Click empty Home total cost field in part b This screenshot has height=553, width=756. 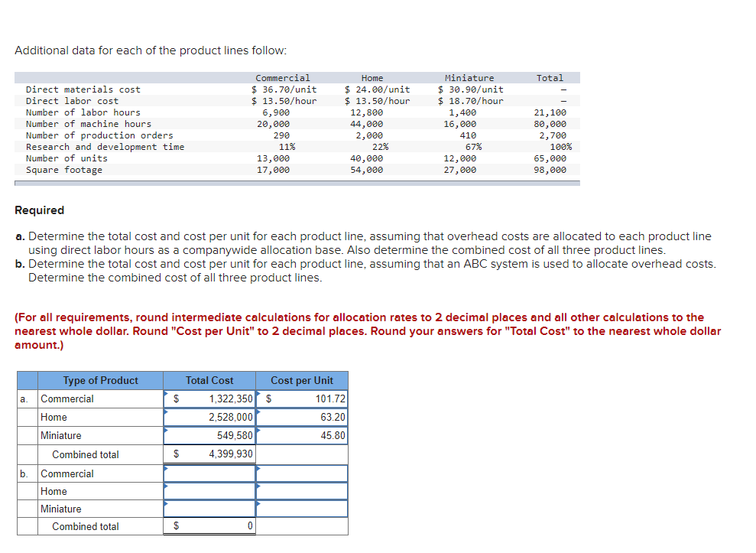pos(209,491)
